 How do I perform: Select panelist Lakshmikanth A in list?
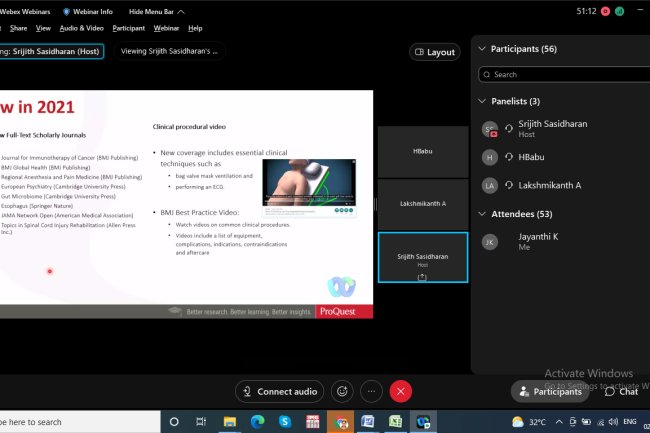[x=560, y=185]
